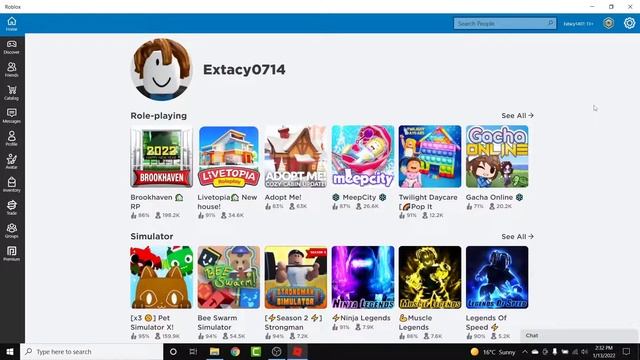Open the Windows Start menu
The width and height of the screenshot is (640, 360).
(10, 351)
